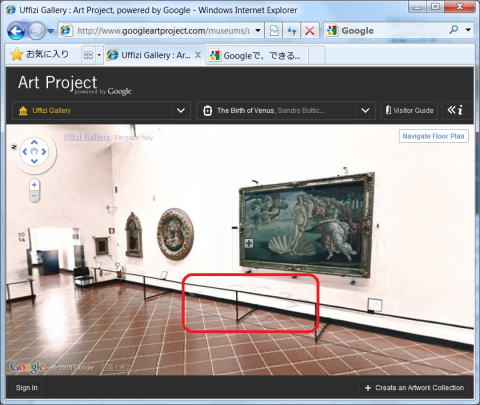480x405 pixels.
Task: Switch to the Googleで、できる tab
Action: tap(257, 55)
